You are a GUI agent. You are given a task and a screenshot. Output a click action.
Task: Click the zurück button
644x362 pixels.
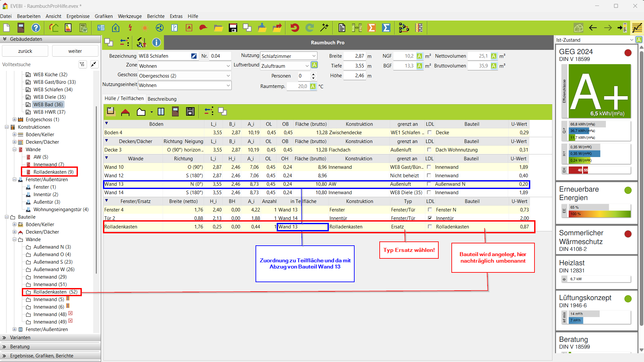[25, 51]
